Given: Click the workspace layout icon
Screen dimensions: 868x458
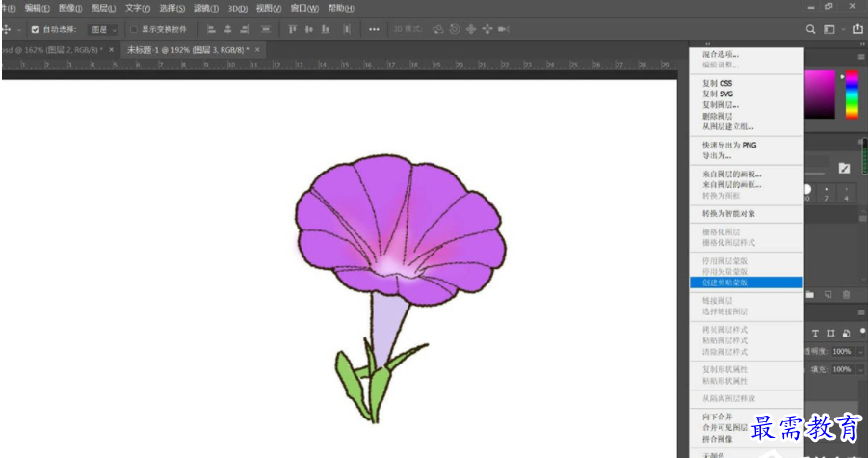Looking at the screenshot, I should click(829, 29).
